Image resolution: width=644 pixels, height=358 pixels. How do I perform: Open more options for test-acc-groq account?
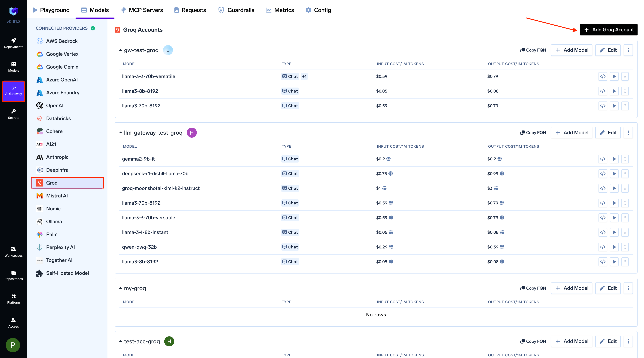coord(628,341)
